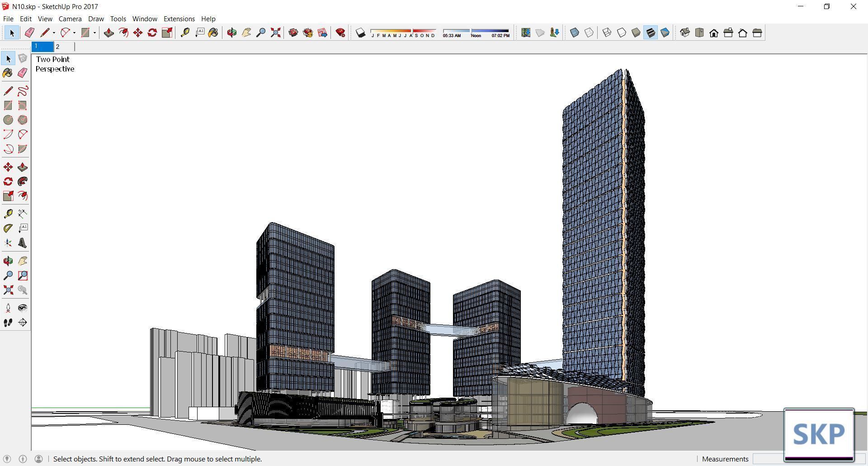
Task: Open the File menu
Action: (8, 19)
